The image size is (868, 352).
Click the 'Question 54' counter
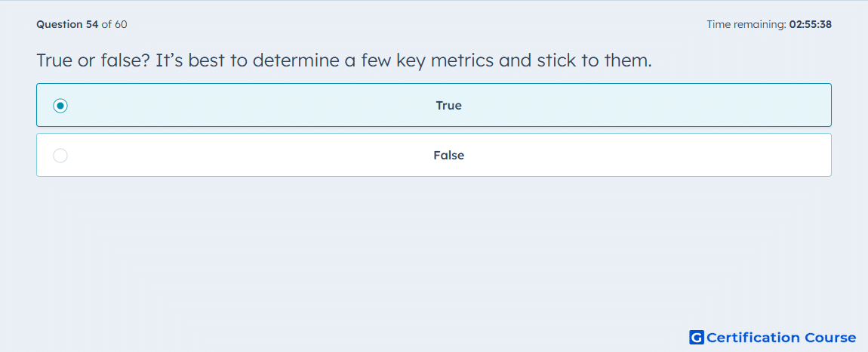click(x=67, y=24)
